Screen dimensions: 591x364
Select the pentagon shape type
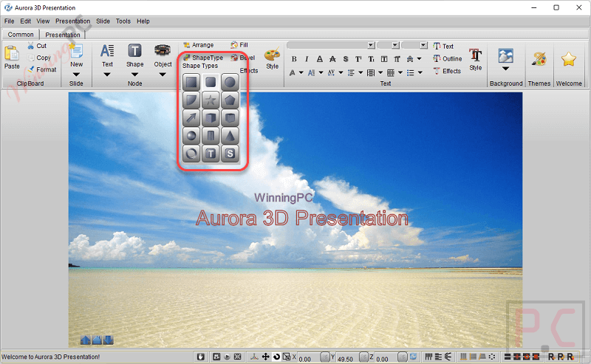tap(230, 100)
